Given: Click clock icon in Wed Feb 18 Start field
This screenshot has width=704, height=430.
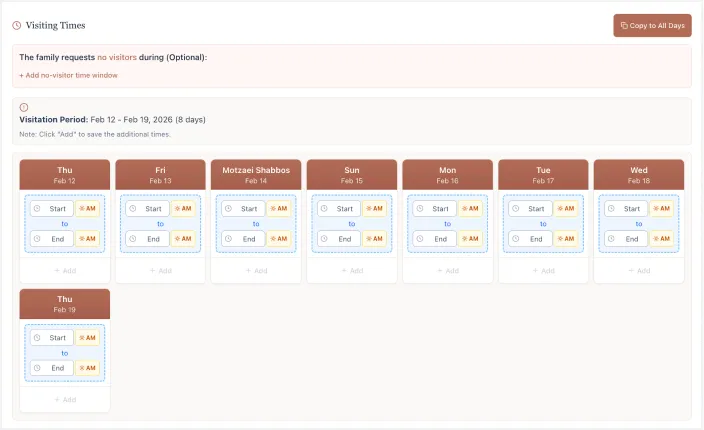Looking at the screenshot, I should pos(611,209).
